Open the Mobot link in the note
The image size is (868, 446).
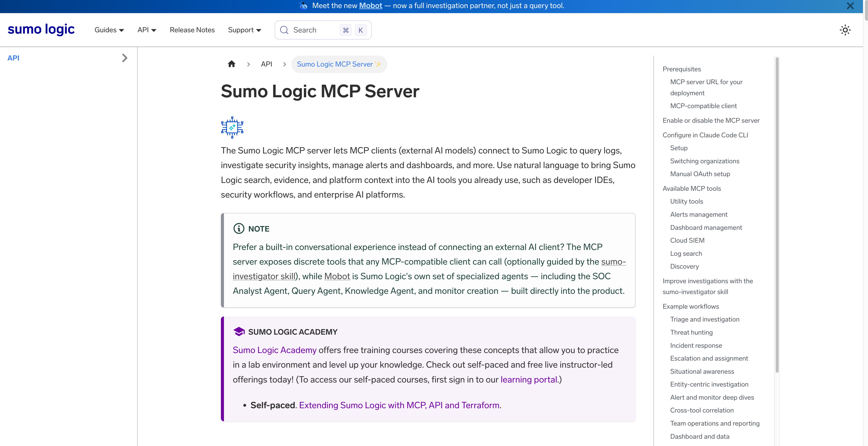click(x=337, y=276)
